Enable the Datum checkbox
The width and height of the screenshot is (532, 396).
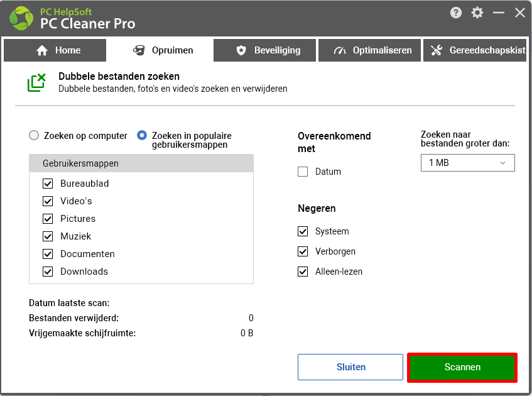tap(303, 172)
